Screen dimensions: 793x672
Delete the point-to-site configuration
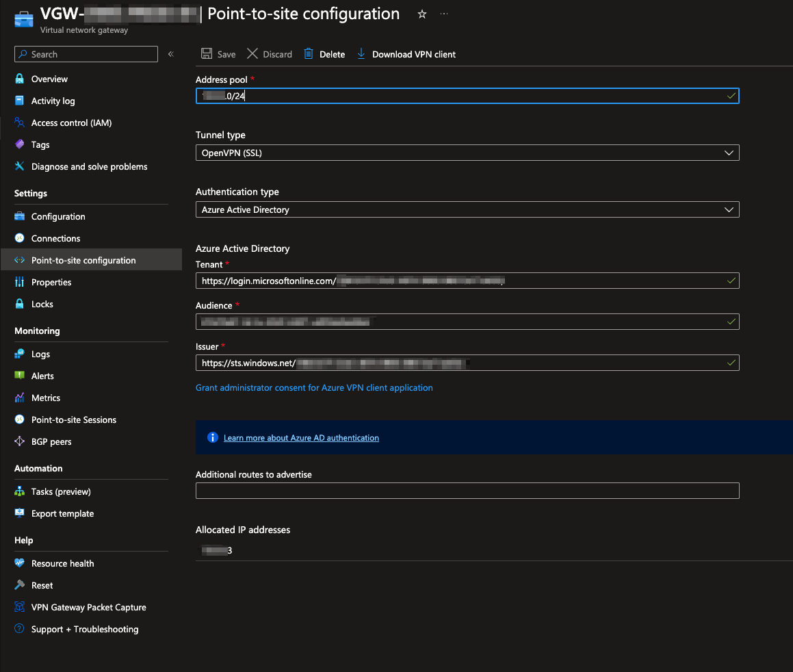tap(324, 54)
